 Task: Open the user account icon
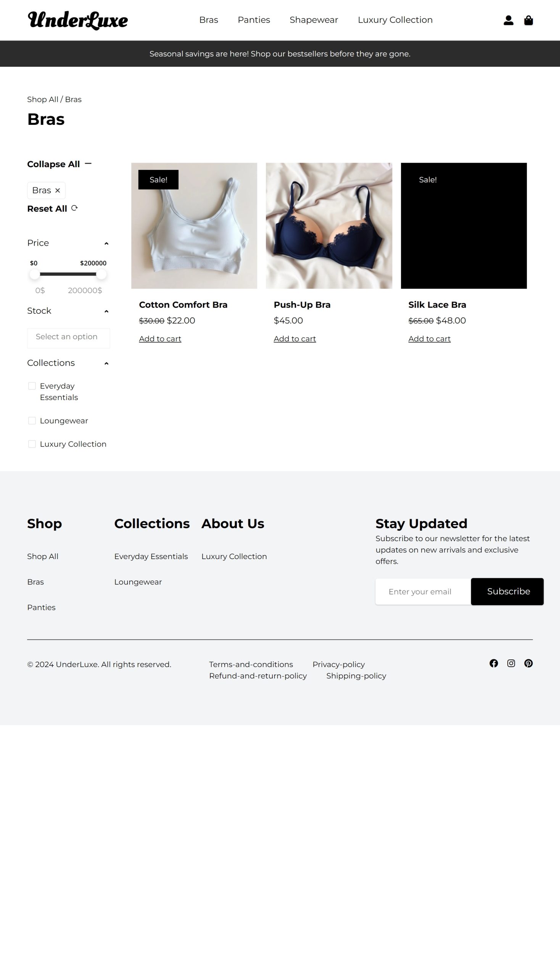[508, 20]
